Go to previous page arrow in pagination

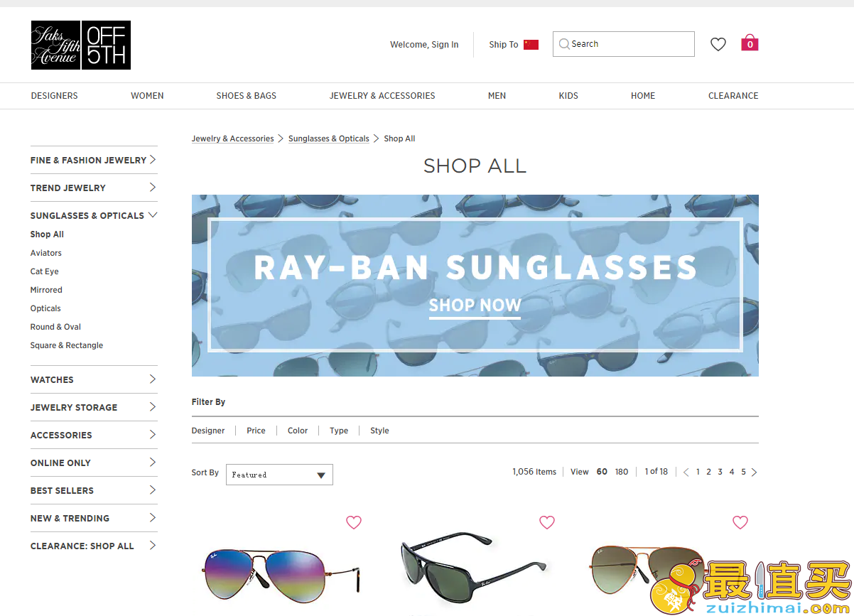[x=686, y=472]
